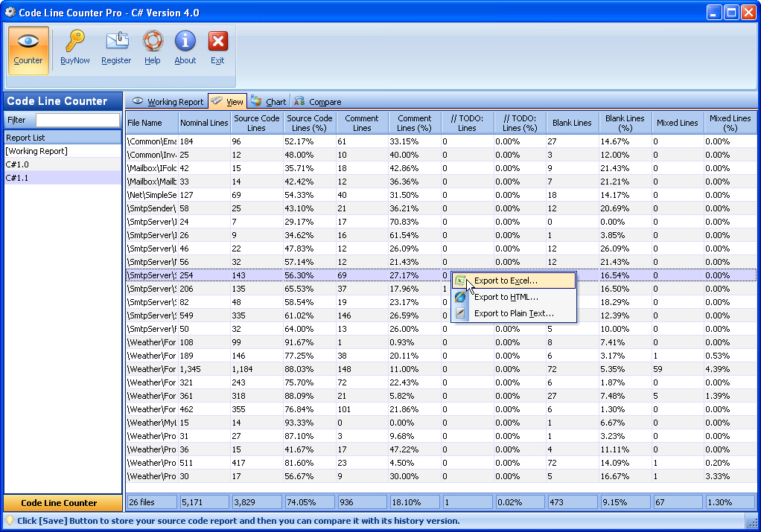Click the 9.15% total blank percentage box

(625, 502)
